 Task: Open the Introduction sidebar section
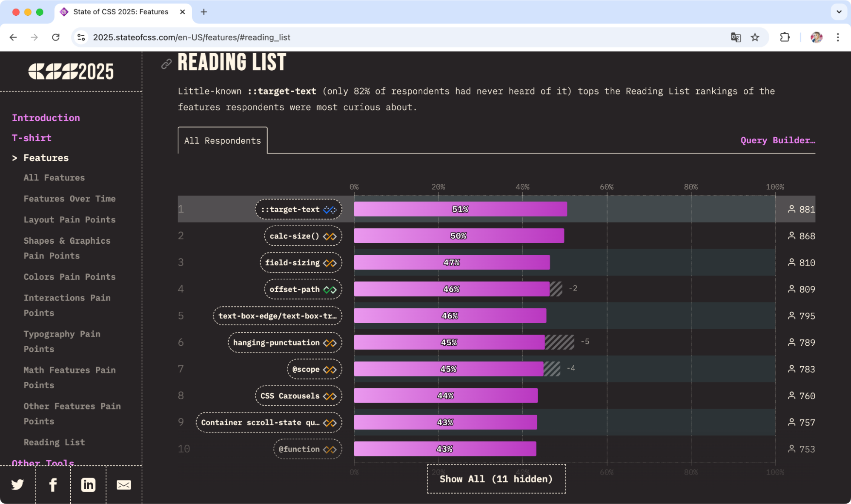click(46, 118)
